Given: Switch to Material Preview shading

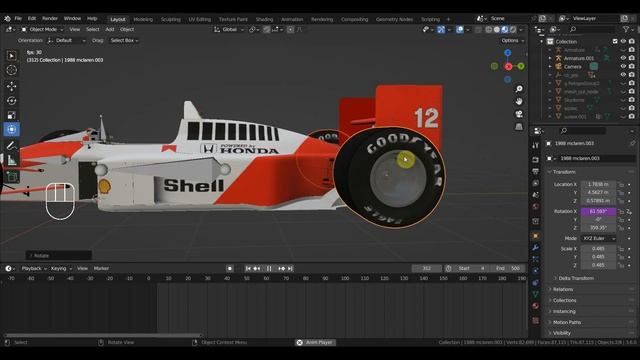Looking at the screenshot, I should point(505,29).
